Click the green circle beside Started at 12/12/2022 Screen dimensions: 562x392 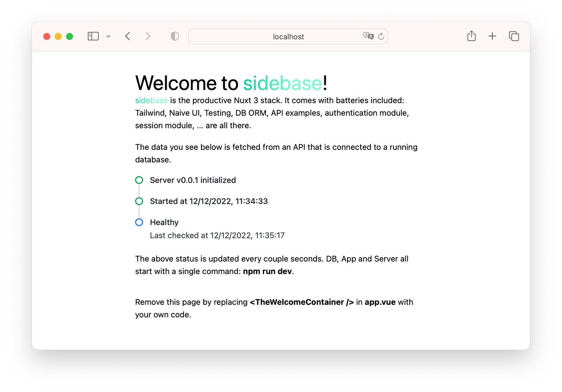[x=139, y=201]
